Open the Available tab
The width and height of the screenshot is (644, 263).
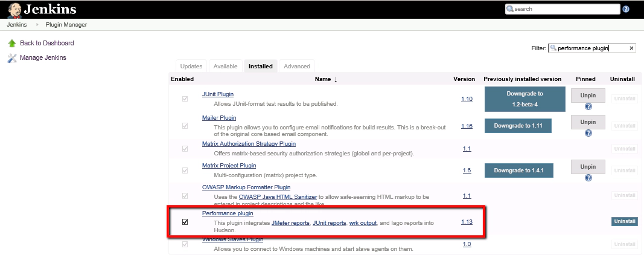pyautogui.click(x=225, y=67)
